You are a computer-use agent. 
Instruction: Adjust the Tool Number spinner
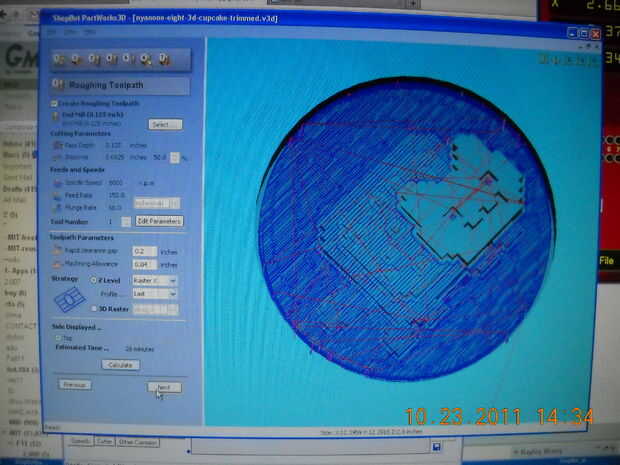(x=126, y=221)
